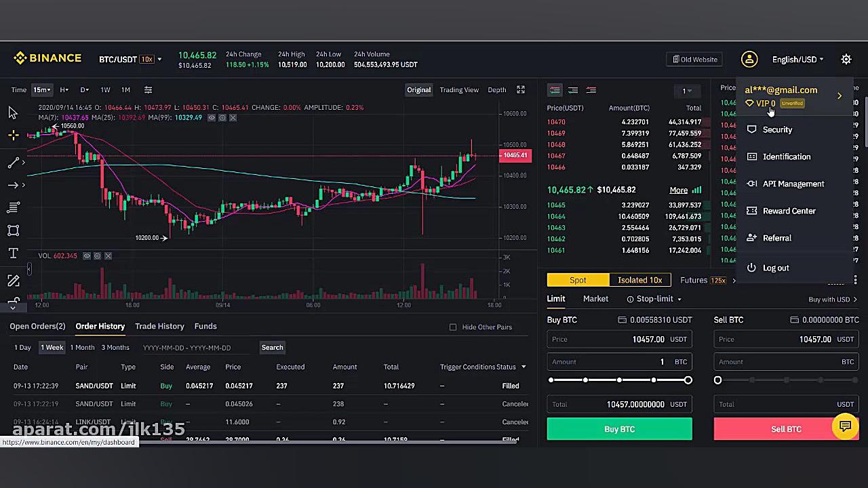This screenshot has width=868, height=488.
Task: Open the English/USD language dropdown
Action: tap(797, 59)
